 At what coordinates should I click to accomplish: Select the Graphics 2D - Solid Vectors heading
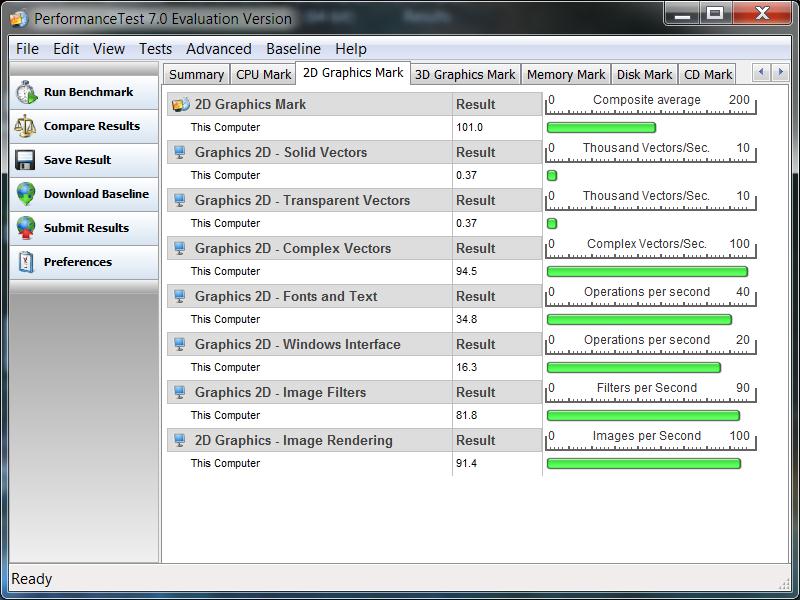281,152
